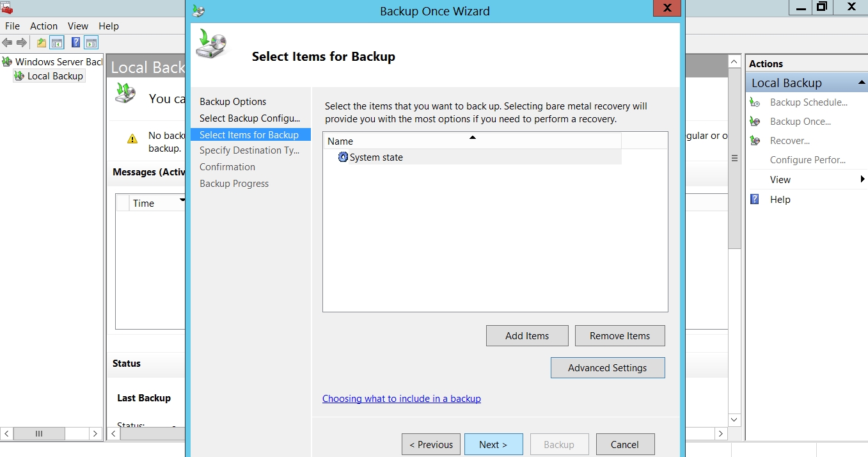Open 'Choosing what to include in a backup' link
The width and height of the screenshot is (868, 457).
coord(401,399)
